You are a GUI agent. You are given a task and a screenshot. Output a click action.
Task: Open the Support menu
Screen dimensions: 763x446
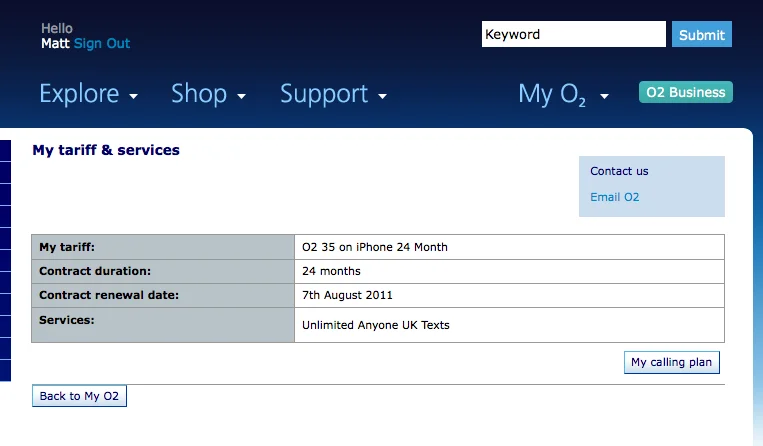324,93
